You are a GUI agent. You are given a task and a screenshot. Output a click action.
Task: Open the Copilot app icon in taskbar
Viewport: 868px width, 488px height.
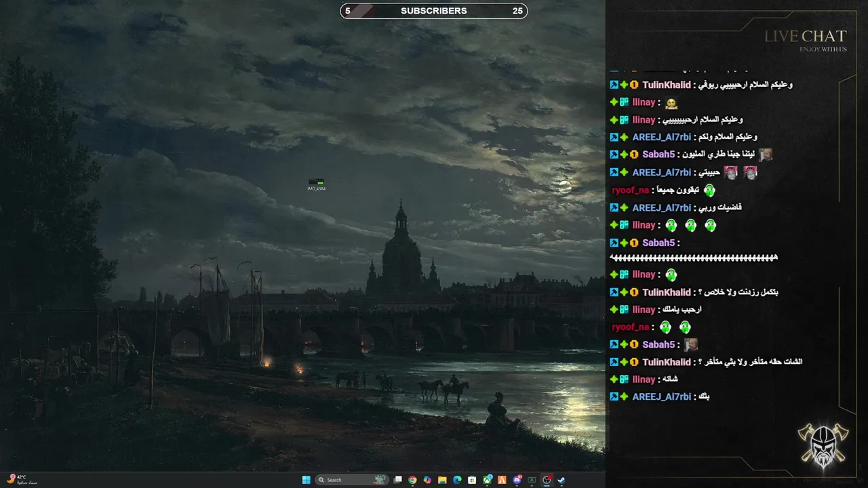427,480
